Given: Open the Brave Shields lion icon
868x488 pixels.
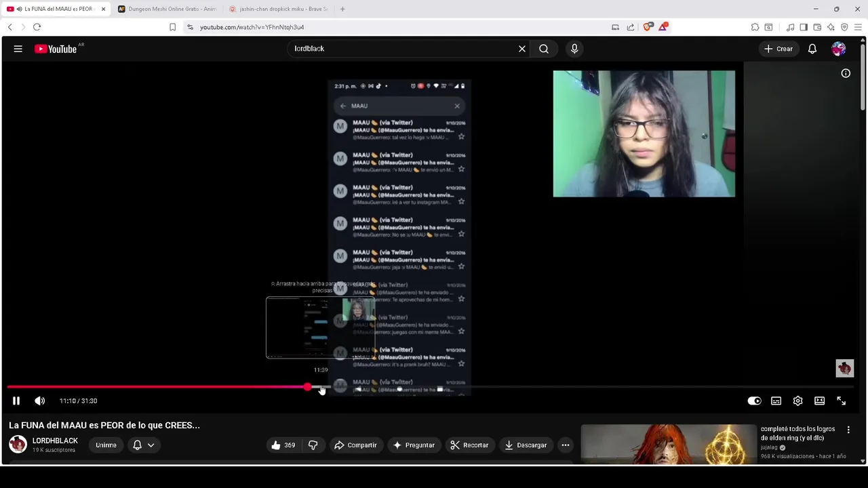Looking at the screenshot, I should (647, 27).
